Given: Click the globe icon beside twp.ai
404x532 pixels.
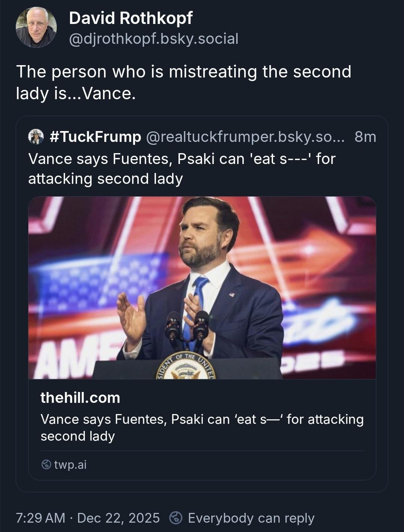Looking at the screenshot, I should tap(46, 465).
